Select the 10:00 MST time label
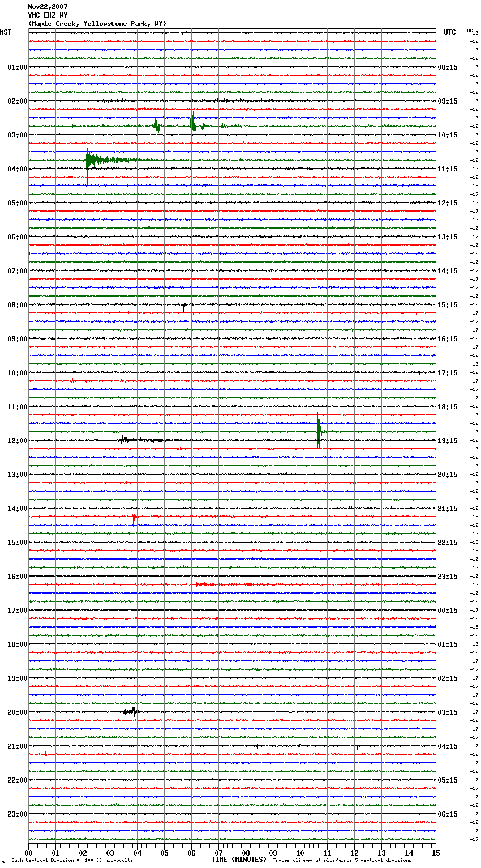481x868 pixels. click(18, 373)
